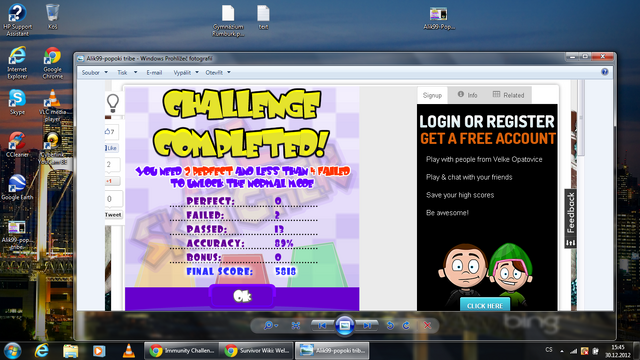640x360 pixels.
Task: Expand the Tisk menu dropdown
Action: [x=127, y=73]
